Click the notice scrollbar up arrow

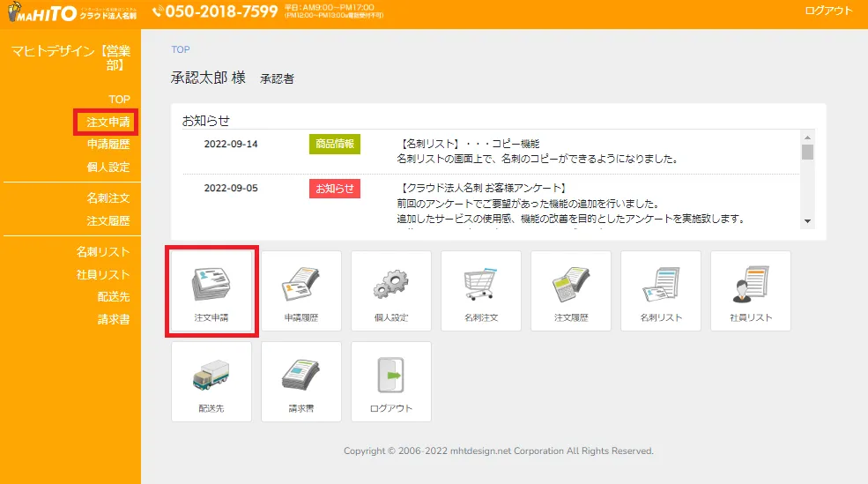pos(808,138)
